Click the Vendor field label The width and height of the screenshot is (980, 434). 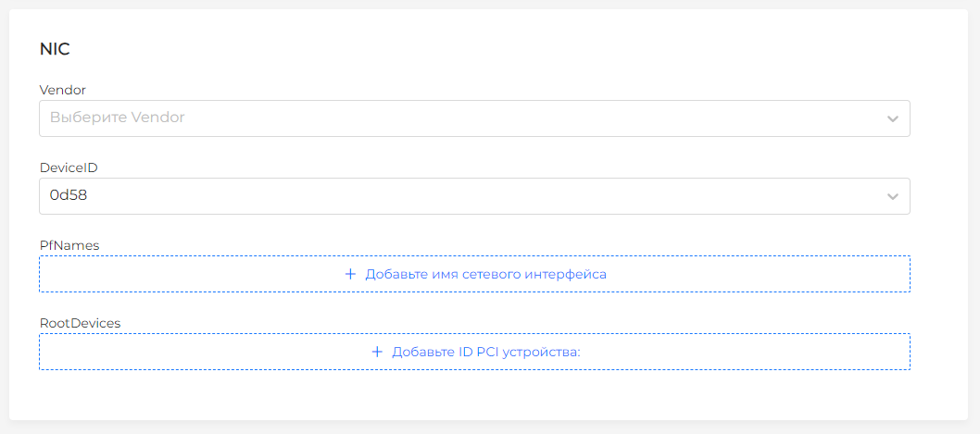tap(63, 90)
